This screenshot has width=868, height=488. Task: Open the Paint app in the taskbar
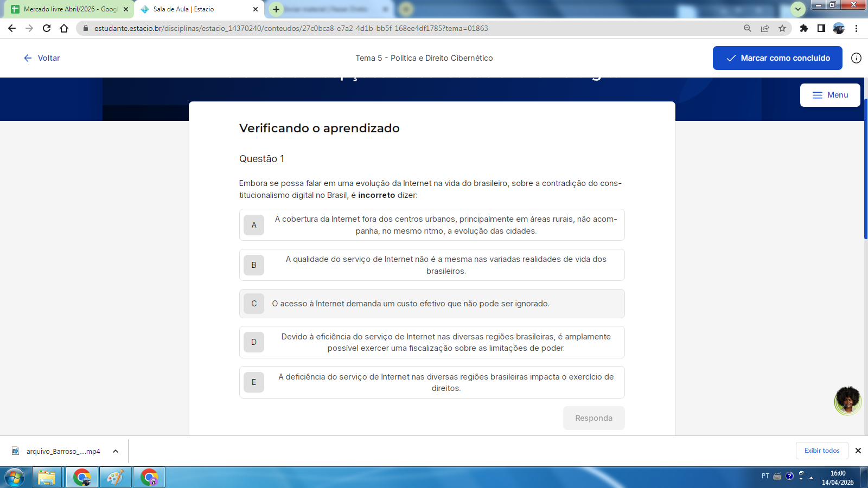115,478
